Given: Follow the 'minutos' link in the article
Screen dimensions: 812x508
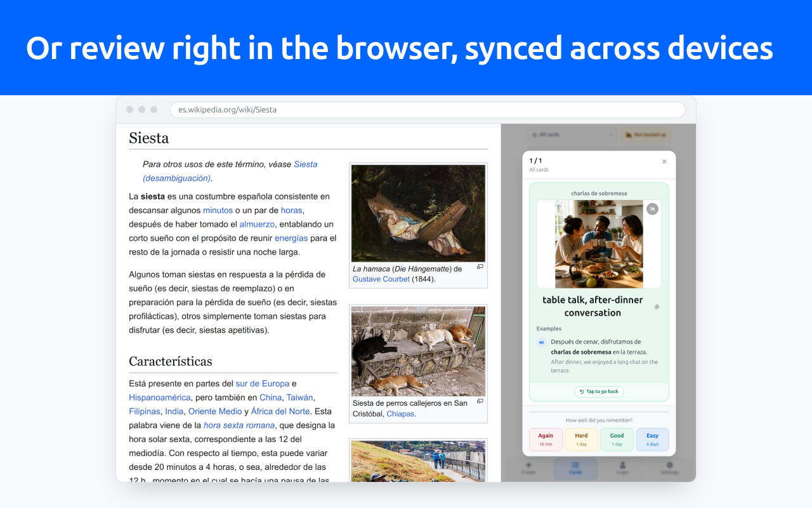Looking at the screenshot, I should tap(218, 210).
